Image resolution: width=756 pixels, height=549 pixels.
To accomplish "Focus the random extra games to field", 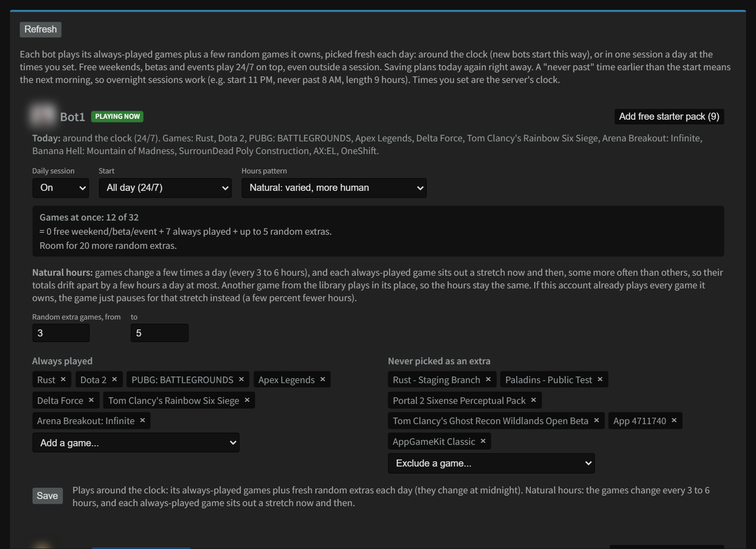I will pos(159,333).
